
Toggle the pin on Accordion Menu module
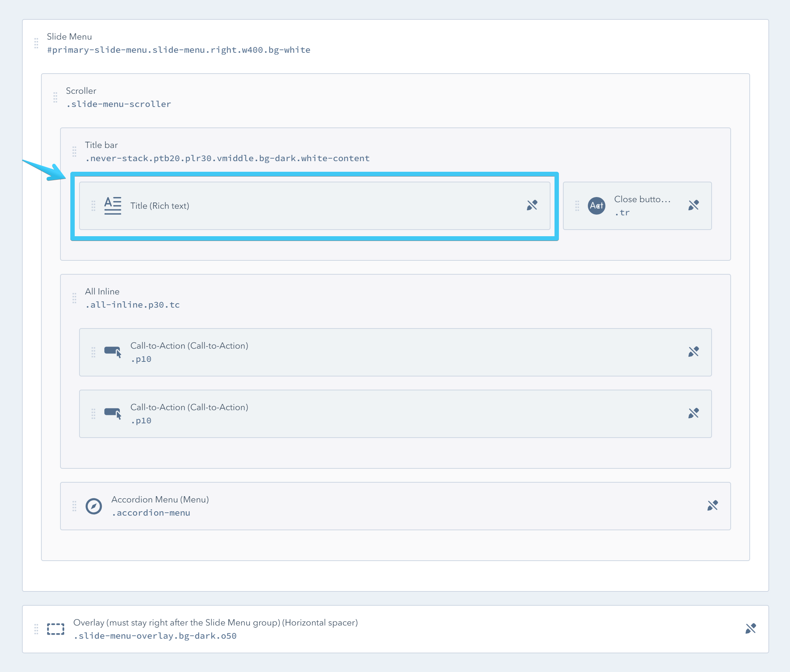click(x=713, y=505)
